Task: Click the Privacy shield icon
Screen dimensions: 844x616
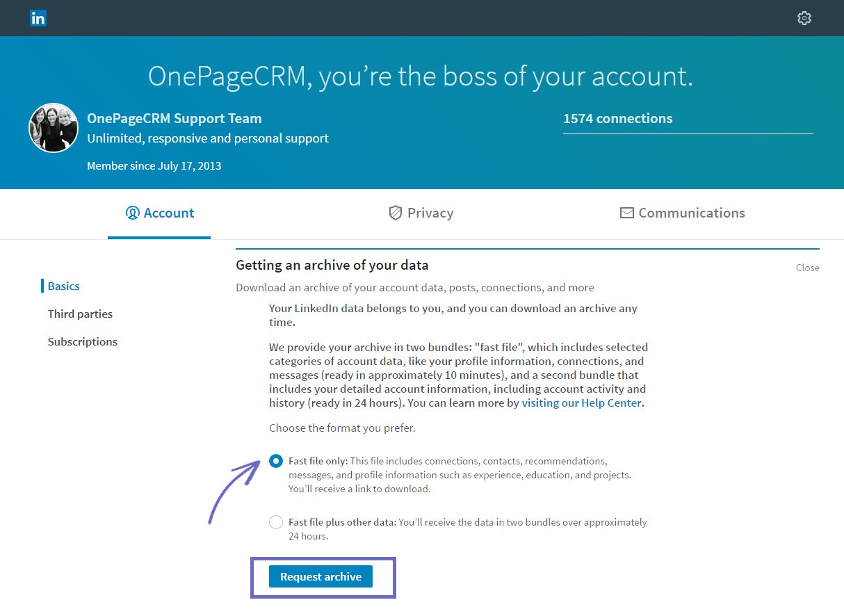Action: pyautogui.click(x=395, y=213)
